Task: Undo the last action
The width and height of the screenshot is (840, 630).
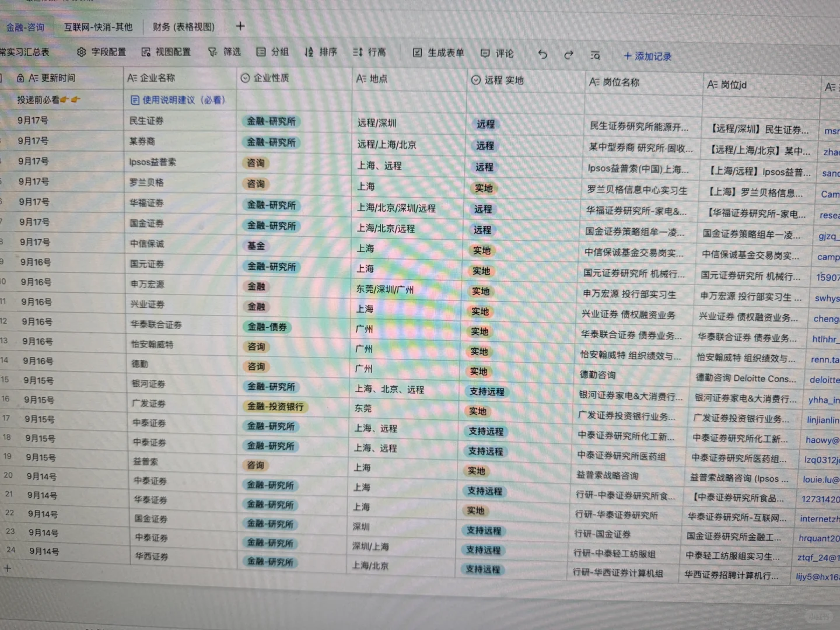Action: coord(542,54)
